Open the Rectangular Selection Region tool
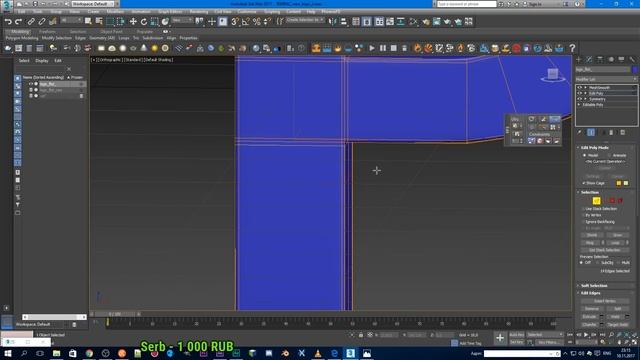640x360 pixels. coord(110,22)
